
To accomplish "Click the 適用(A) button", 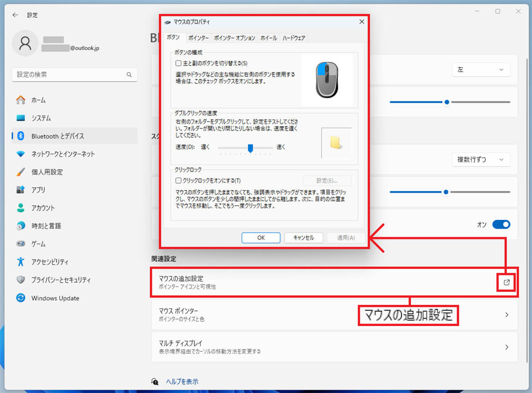I will pos(346,238).
